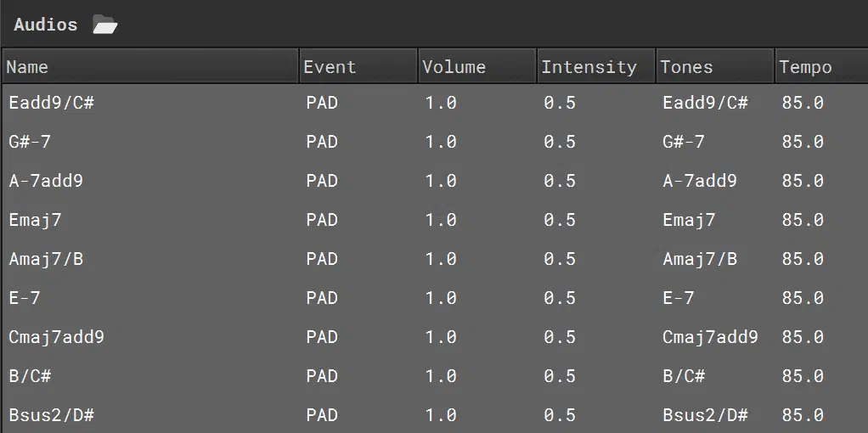This screenshot has height=433, width=868.
Task: Select the Cmaj7add9 audio name
Action: click(56, 337)
